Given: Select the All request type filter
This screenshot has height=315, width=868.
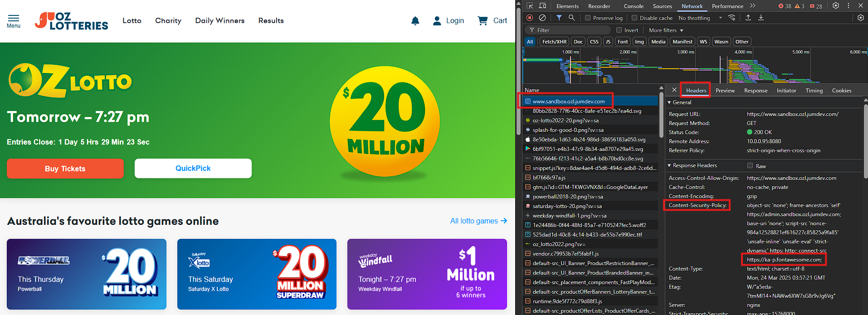Looking at the screenshot, I should click(530, 42).
